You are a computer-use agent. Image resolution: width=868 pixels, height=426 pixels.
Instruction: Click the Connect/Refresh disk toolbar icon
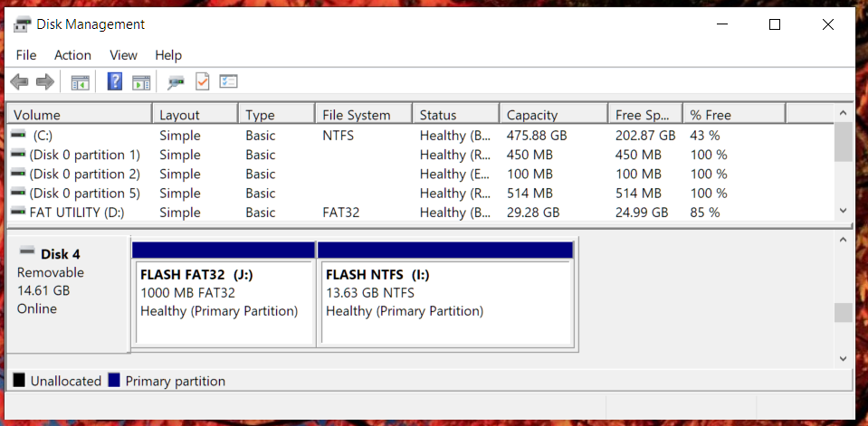[x=176, y=82]
